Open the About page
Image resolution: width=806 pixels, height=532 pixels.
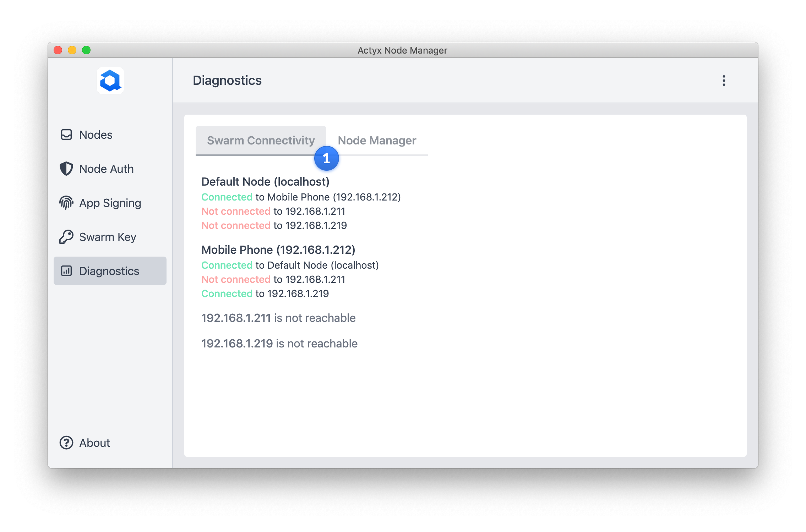(94, 443)
